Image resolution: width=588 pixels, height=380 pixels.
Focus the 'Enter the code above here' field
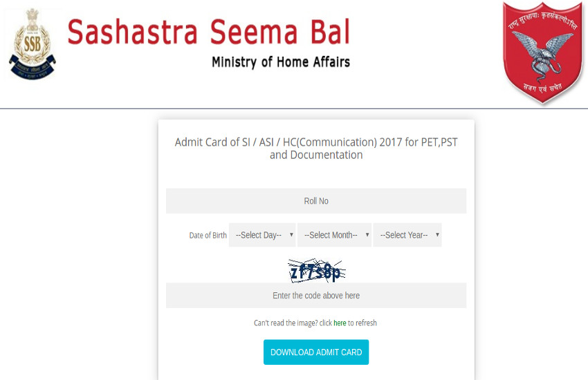click(316, 296)
